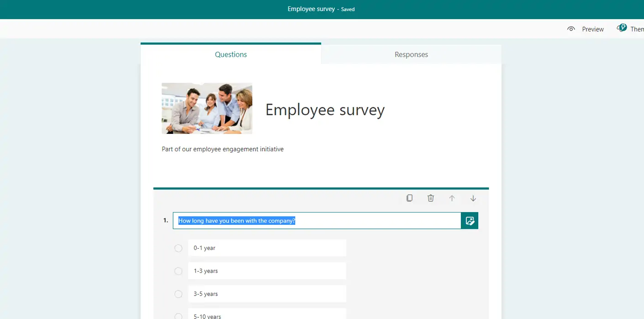Move question down with arrow icon
The image size is (644, 319).
473,198
